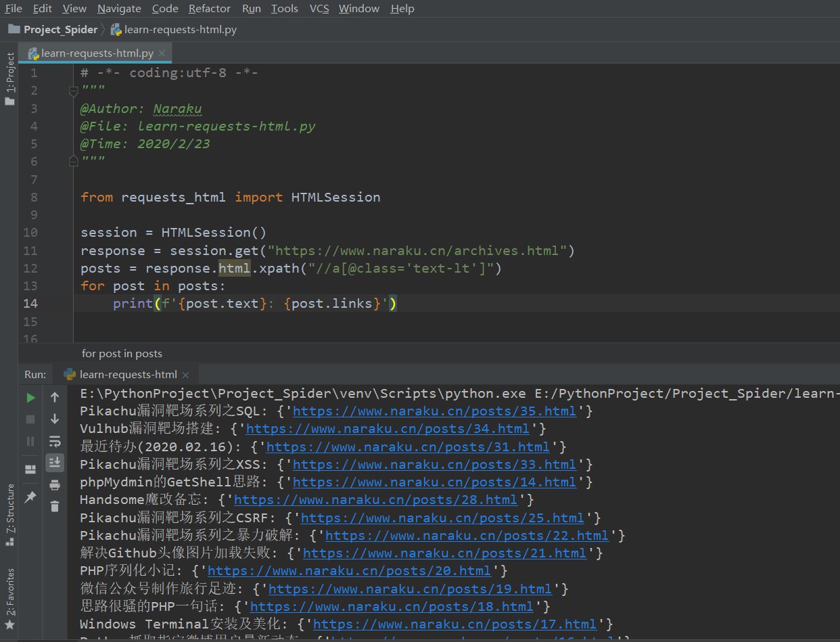The image size is (840, 642).
Task: Open the Navigate menu
Action: coord(119,9)
